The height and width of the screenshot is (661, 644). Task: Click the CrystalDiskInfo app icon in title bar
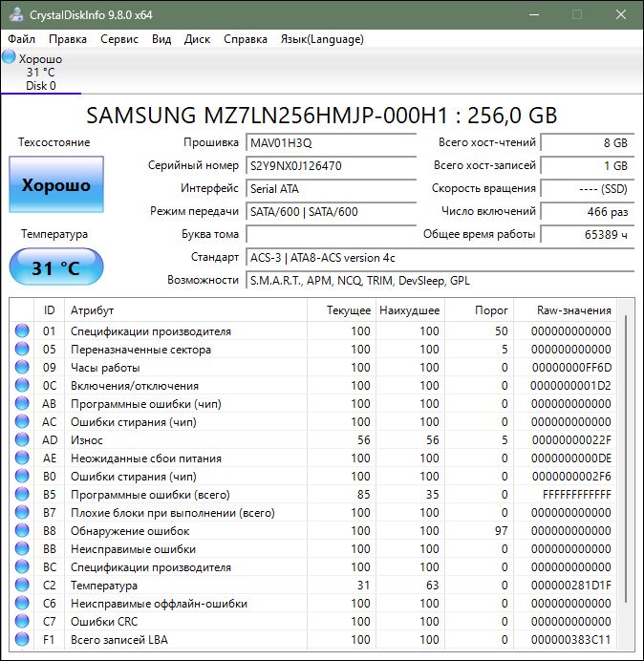[x=16, y=14]
